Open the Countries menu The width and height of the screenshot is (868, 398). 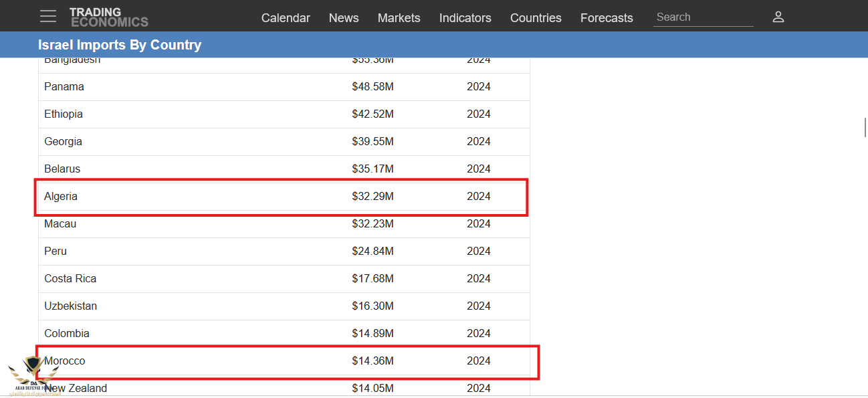click(x=536, y=18)
